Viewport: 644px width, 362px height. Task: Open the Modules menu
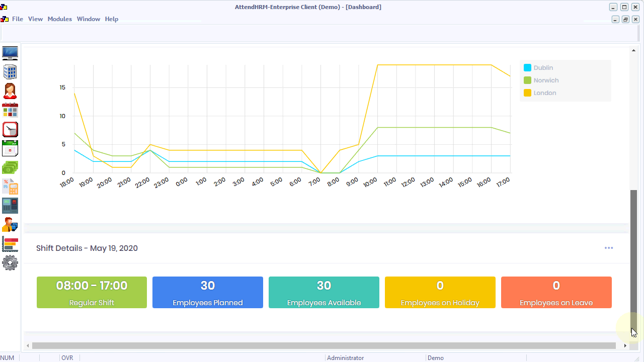point(60,19)
